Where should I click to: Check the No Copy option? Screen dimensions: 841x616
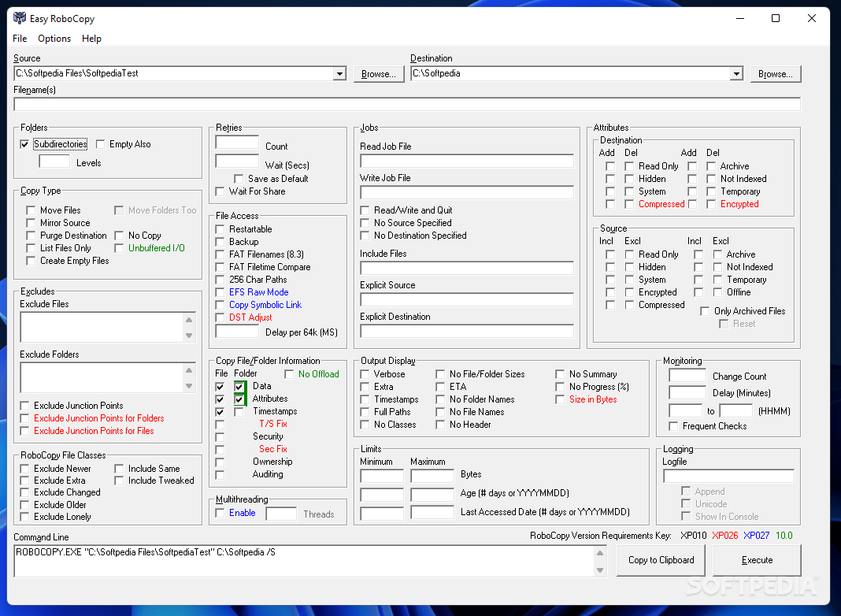point(119,236)
